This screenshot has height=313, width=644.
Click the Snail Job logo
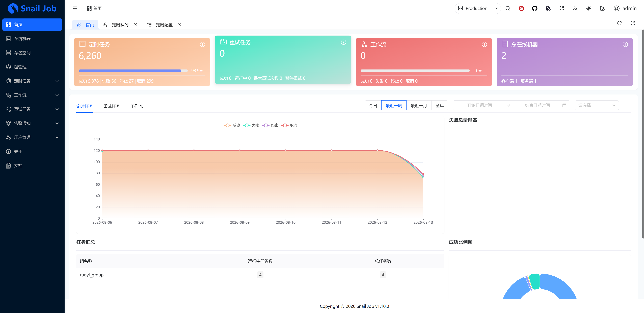[32, 9]
